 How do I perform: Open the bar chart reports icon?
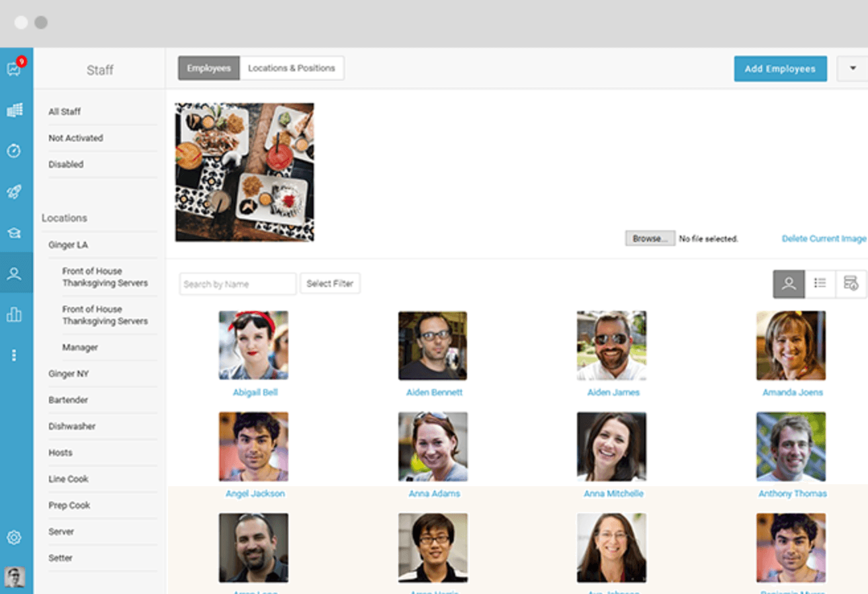15,314
